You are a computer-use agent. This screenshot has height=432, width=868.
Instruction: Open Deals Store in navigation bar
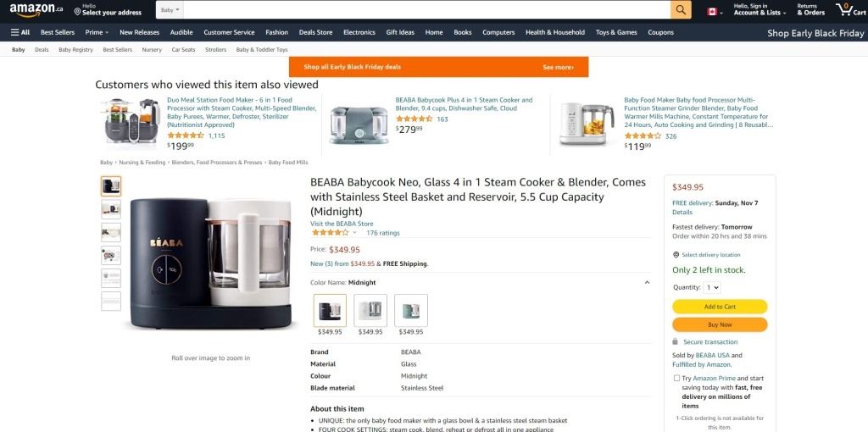(315, 32)
